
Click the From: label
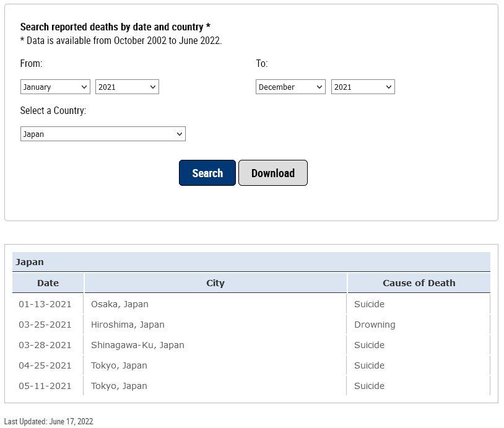[31, 64]
